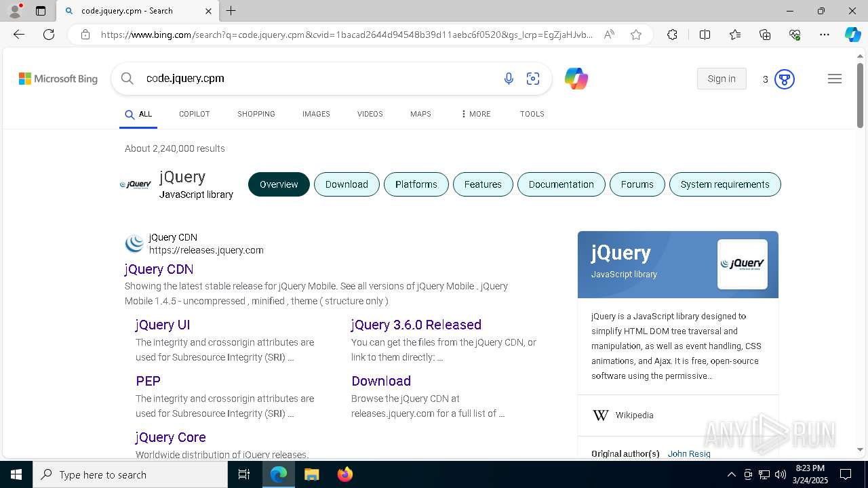The height and width of the screenshot is (488, 868).
Task: Open the Favorites list icon
Action: pos(735,35)
